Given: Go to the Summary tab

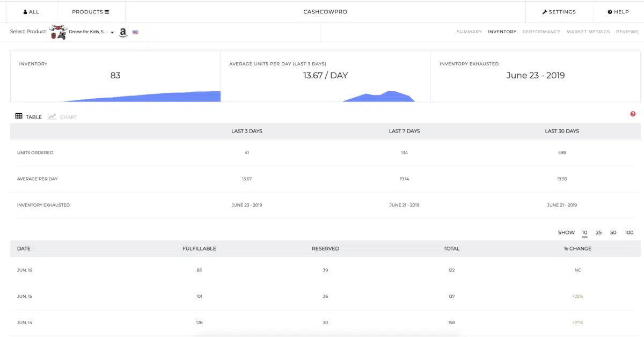Looking at the screenshot, I should [x=469, y=32].
